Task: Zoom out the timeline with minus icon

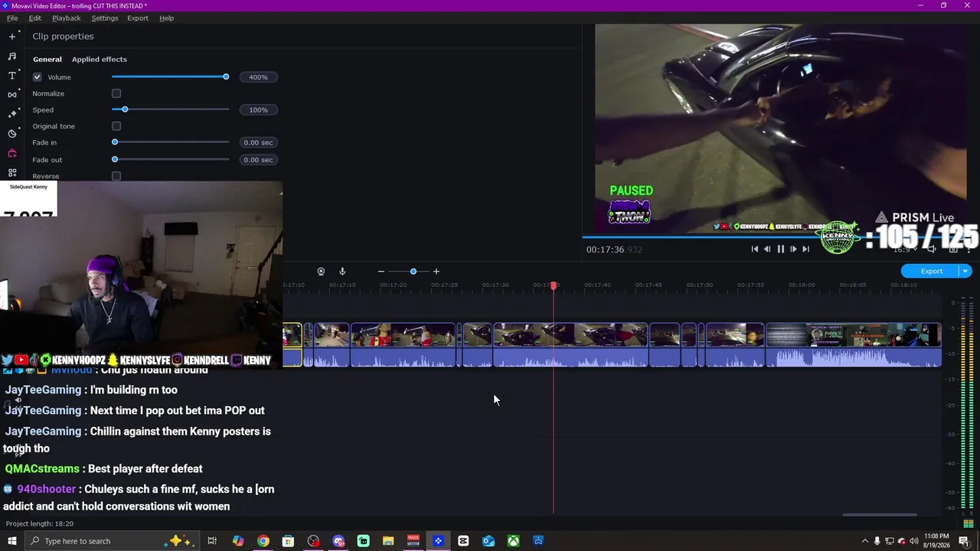Action: [381, 272]
